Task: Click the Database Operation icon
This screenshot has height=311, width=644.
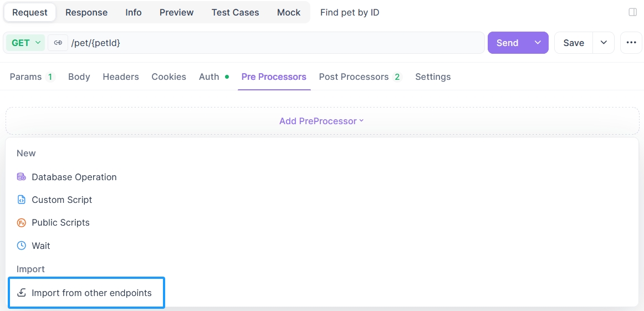Action: 22,177
